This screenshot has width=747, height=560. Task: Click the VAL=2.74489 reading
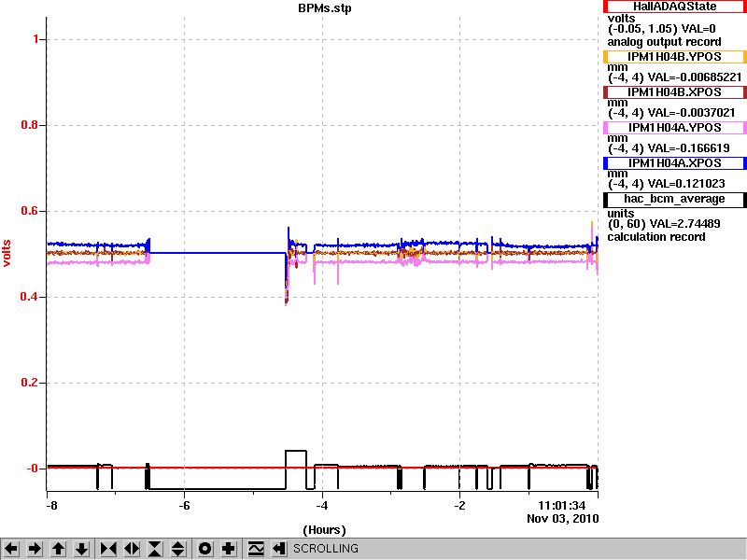tap(684, 224)
